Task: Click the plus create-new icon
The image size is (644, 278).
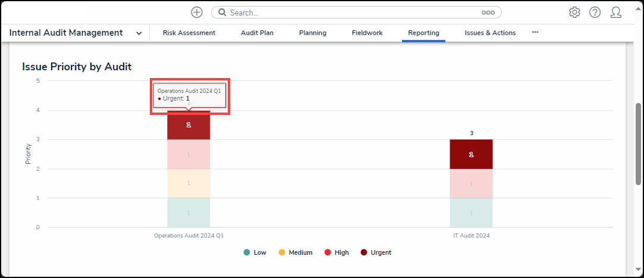Action: [197, 13]
